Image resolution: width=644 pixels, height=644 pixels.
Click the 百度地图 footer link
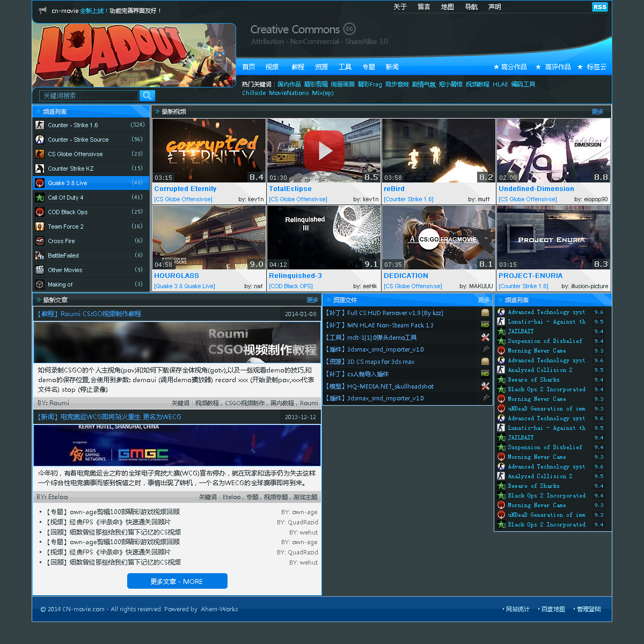coord(552,609)
